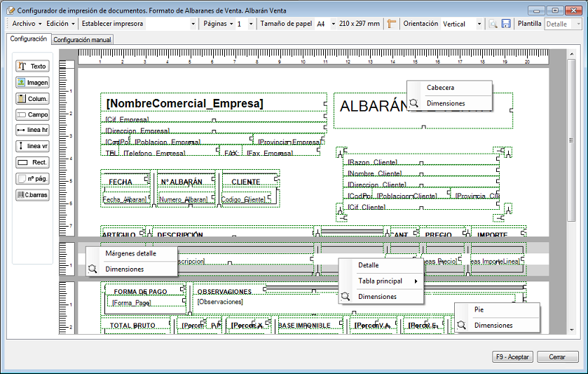Image resolution: width=588 pixels, height=374 pixels.
Task: Click the Tabla principal submenu entry
Action: (x=381, y=281)
